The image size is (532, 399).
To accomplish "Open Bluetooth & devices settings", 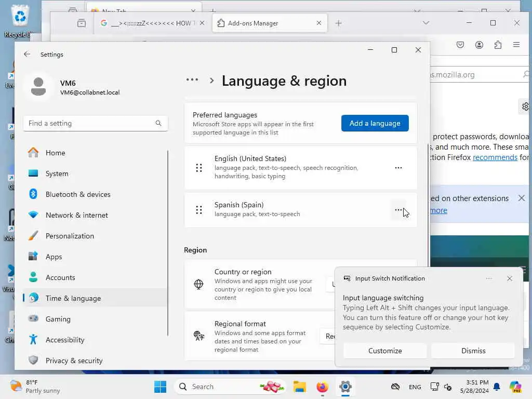I will (95, 194).
